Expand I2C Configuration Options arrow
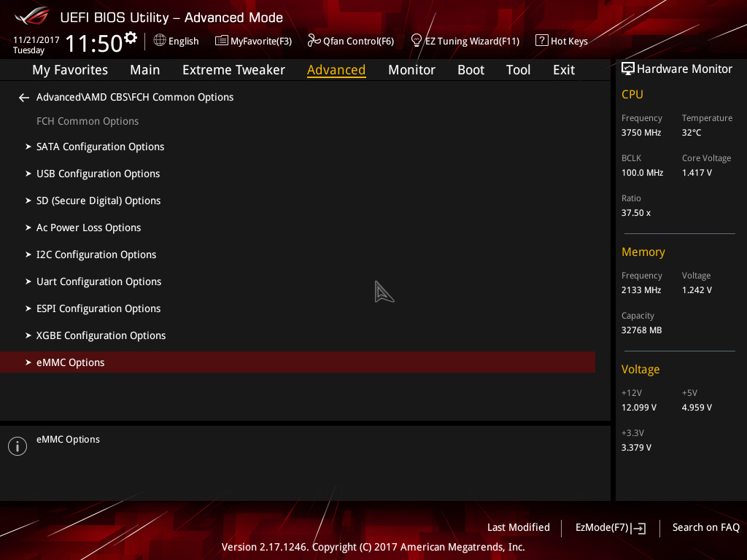This screenshot has height=560, width=747. point(28,254)
